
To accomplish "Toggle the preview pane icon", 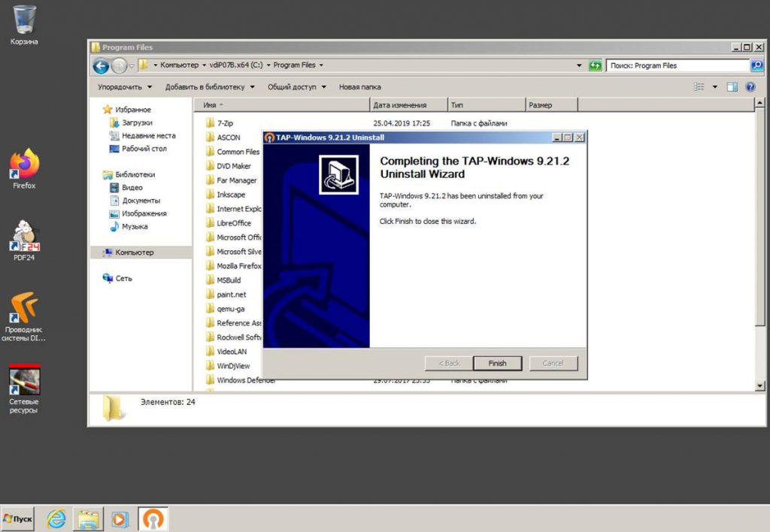I will pyautogui.click(x=732, y=87).
